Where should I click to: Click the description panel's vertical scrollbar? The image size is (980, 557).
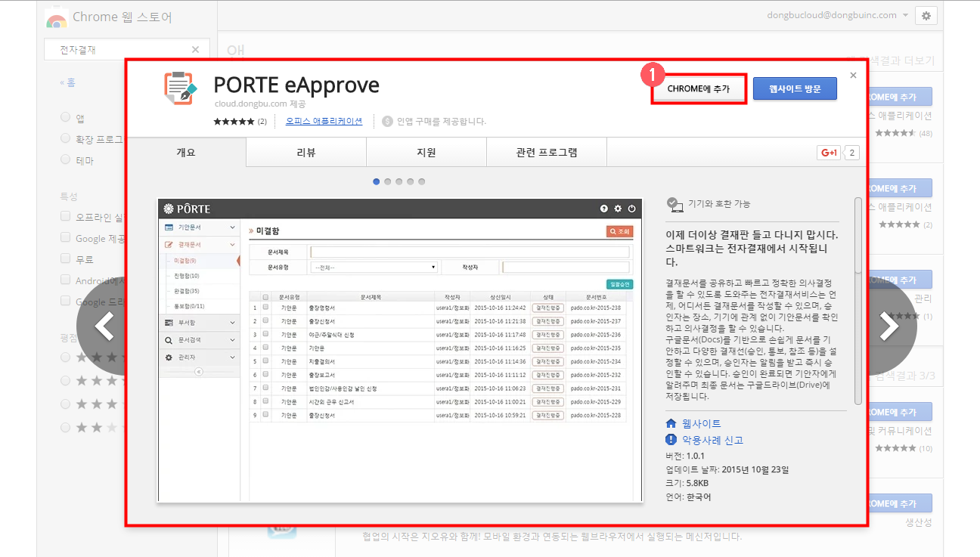click(x=857, y=301)
